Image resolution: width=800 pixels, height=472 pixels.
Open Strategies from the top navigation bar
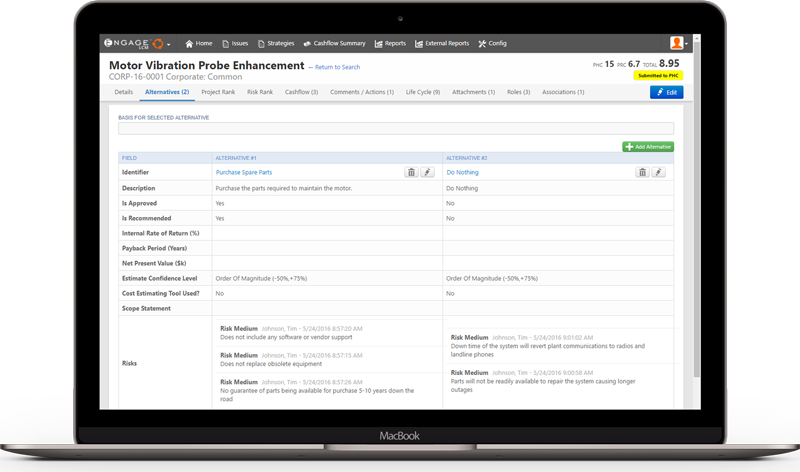point(276,44)
